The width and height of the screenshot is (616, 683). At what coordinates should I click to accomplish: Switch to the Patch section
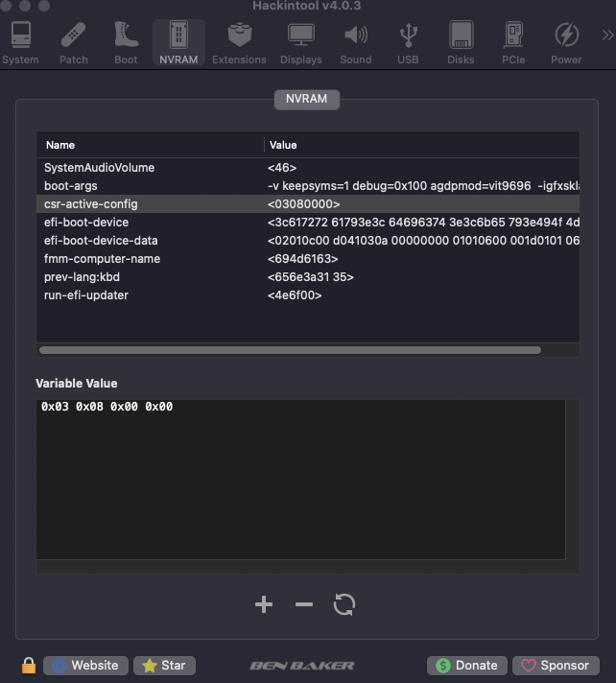[x=73, y=42]
